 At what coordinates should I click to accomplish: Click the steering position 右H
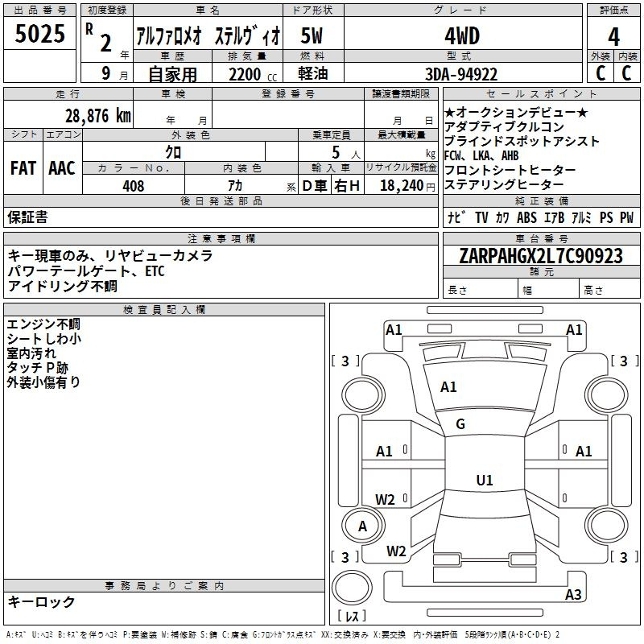[x=347, y=186]
